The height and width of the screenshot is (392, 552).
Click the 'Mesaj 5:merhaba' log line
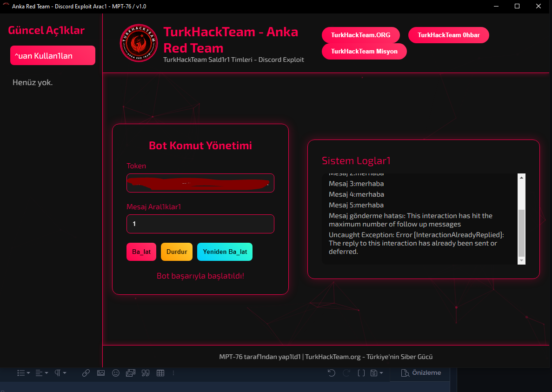[x=356, y=205]
